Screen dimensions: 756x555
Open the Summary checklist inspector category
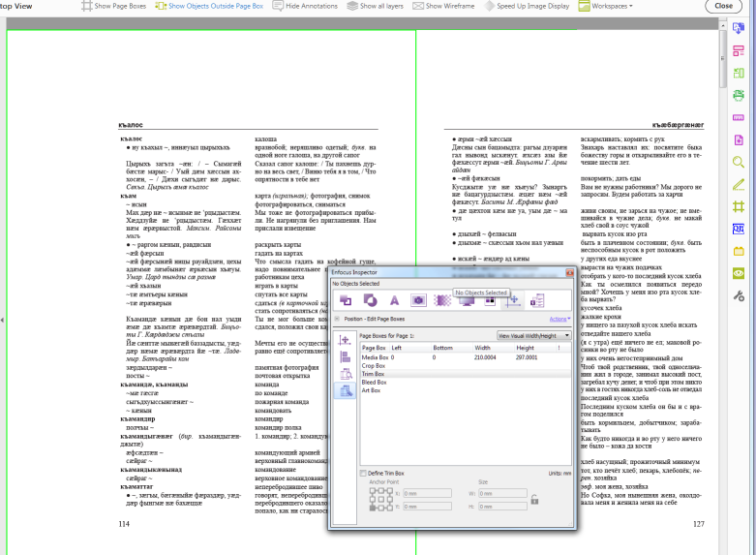pos(537,300)
